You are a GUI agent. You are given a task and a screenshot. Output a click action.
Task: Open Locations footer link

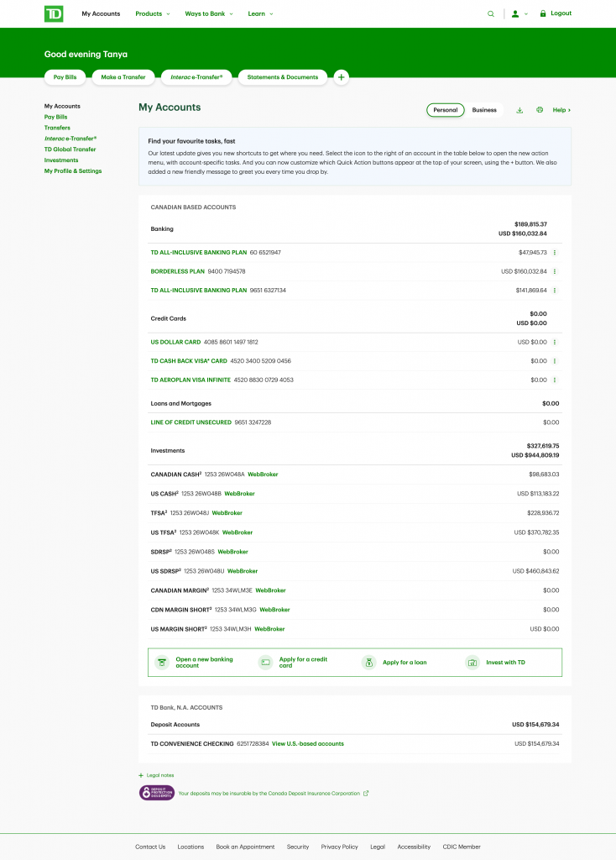(191, 847)
